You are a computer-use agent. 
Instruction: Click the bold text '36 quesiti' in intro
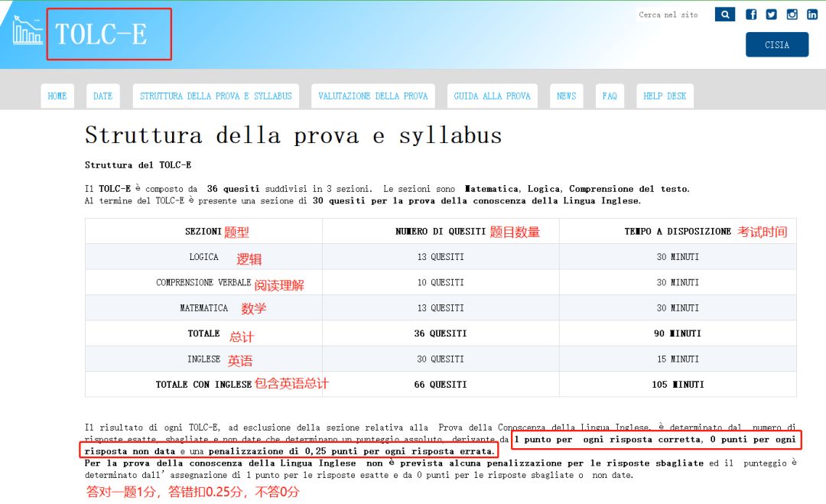[233, 189]
